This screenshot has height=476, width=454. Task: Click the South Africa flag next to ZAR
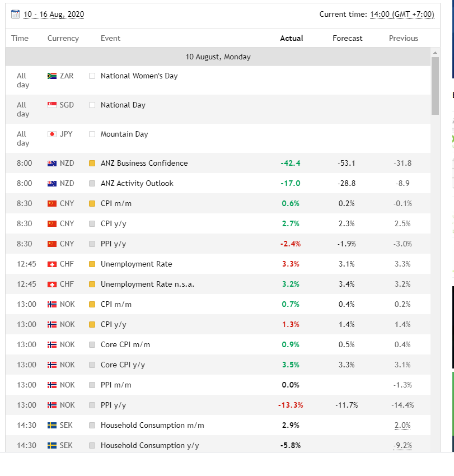52,76
